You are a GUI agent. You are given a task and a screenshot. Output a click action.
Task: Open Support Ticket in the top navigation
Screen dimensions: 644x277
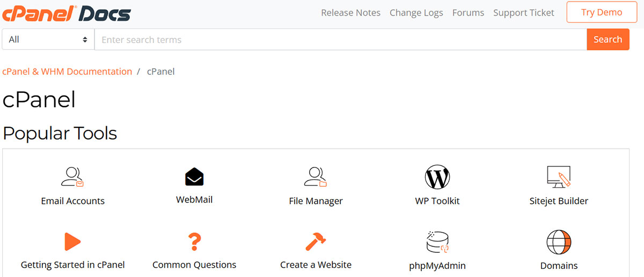pyautogui.click(x=524, y=13)
